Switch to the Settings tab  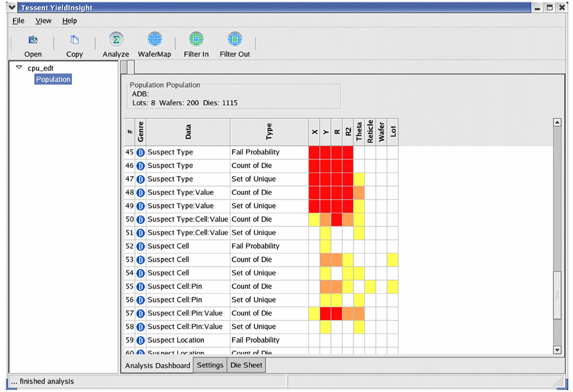[210, 365]
